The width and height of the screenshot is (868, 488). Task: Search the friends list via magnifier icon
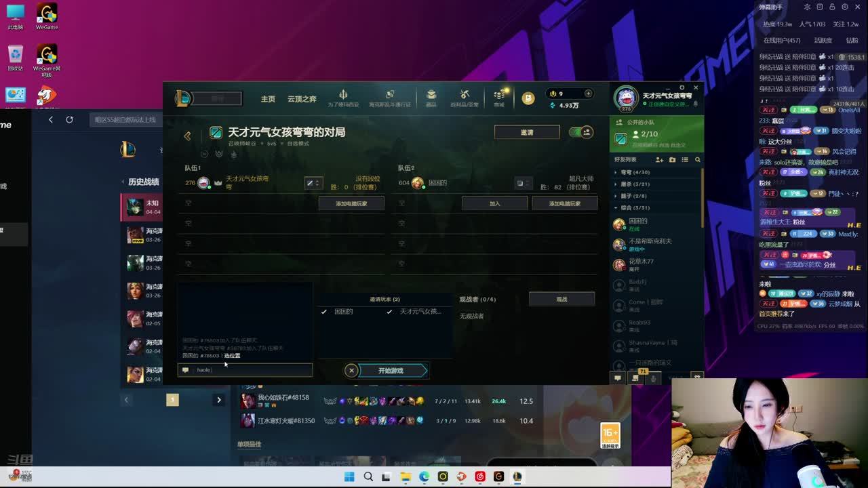coord(697,160)
